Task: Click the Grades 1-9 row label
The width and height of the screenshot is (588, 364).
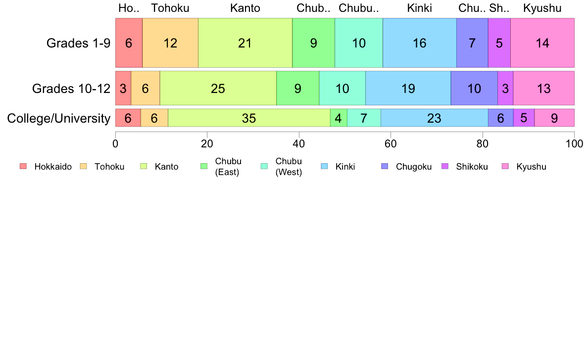Action: 78,43
